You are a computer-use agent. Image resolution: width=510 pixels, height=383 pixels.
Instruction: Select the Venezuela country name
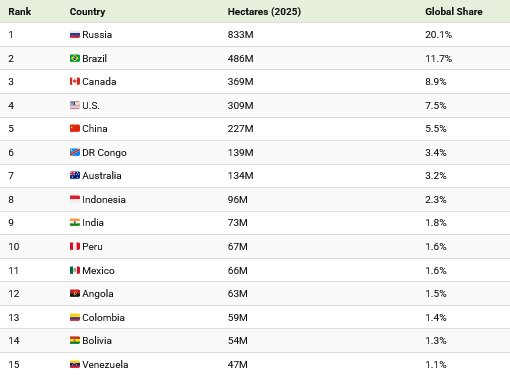coord(105,364)
